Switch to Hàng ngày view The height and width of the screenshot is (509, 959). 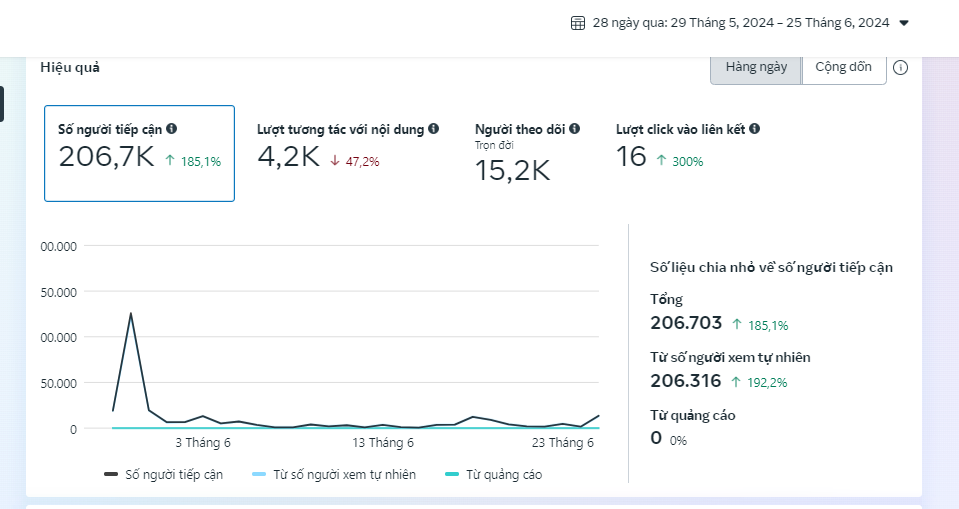(756, 67)
